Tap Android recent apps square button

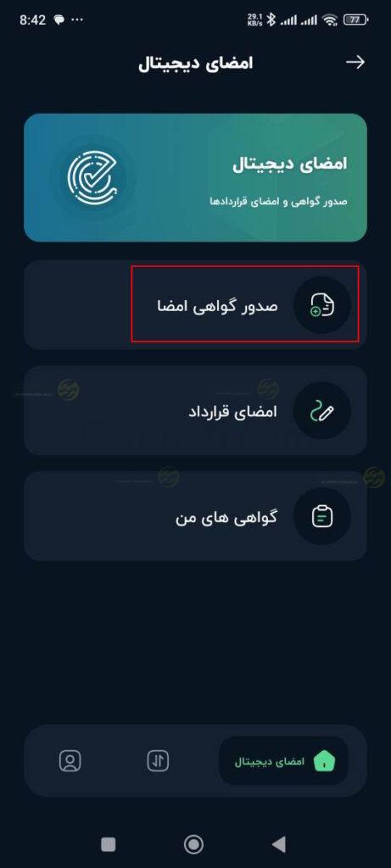tap(108, 844)
